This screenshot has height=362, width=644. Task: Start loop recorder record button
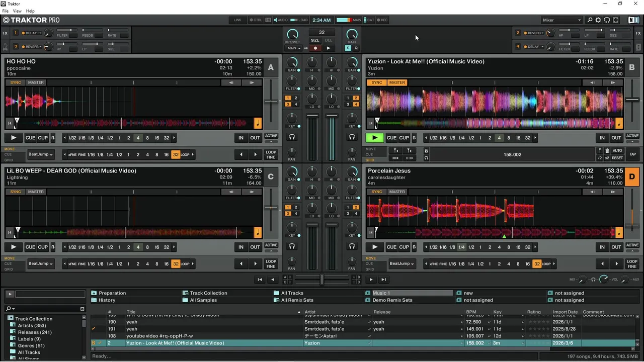[315, 48]
